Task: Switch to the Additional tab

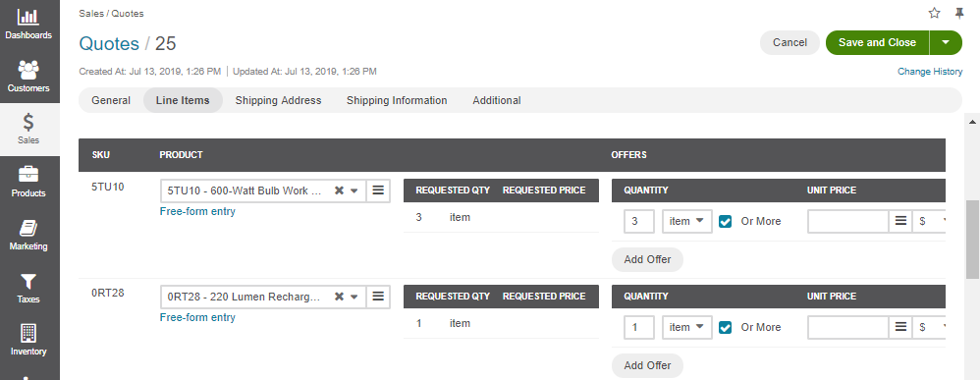Action: coord(497,100)
